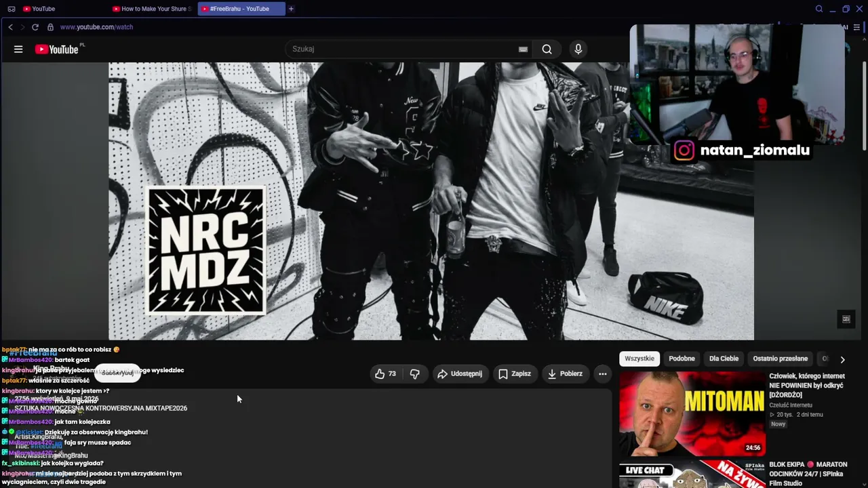Image resolution: width=868 pixels, height=488 pixels.
Task: Click the Zapisz save button
Action: click(514, 373)
